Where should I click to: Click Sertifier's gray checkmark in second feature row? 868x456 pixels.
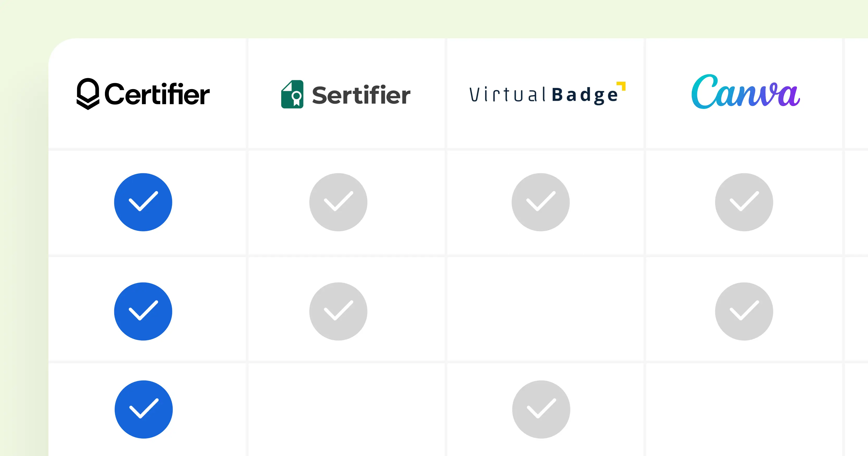(338, 311)
